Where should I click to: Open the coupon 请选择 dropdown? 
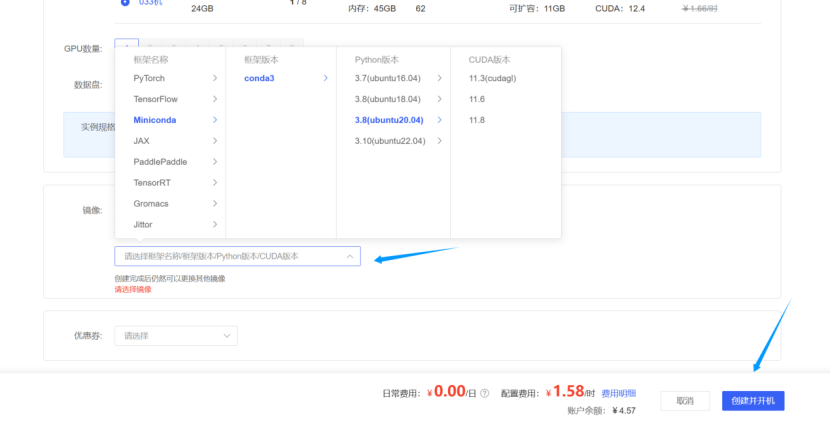(x=176, y=336)
